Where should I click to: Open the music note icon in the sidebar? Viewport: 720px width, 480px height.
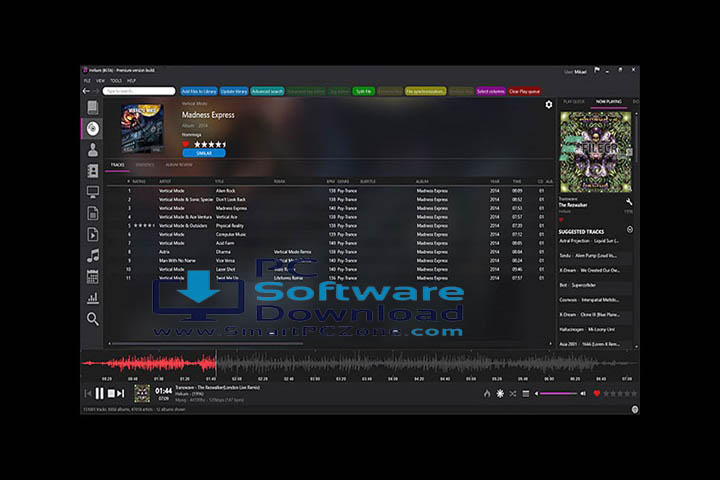point(93,255)
